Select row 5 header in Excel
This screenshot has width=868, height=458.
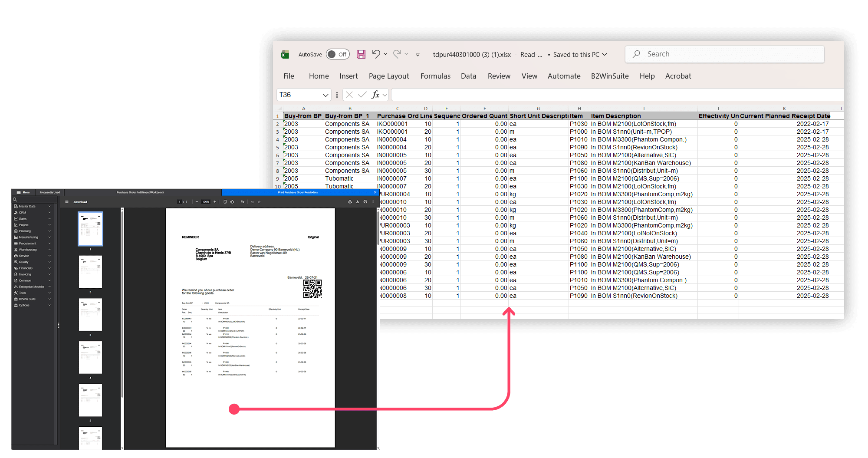tap(278, 148)
